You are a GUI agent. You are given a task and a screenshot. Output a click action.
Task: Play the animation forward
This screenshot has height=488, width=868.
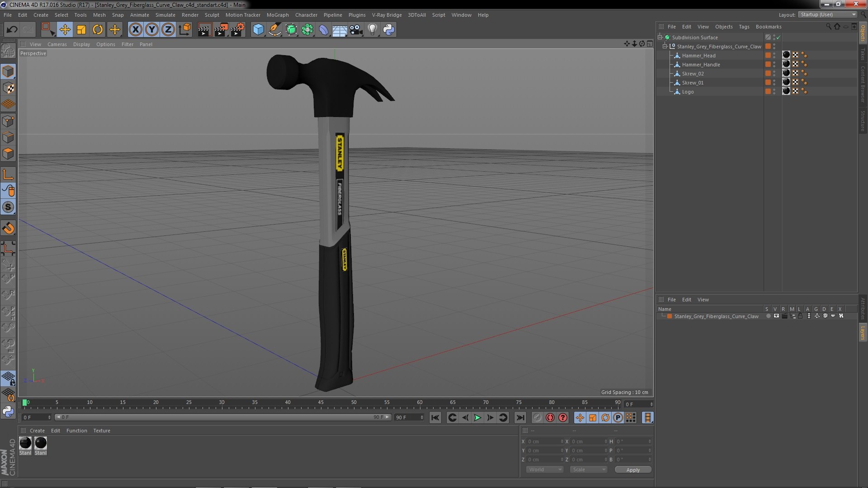(x=477, y=418)
